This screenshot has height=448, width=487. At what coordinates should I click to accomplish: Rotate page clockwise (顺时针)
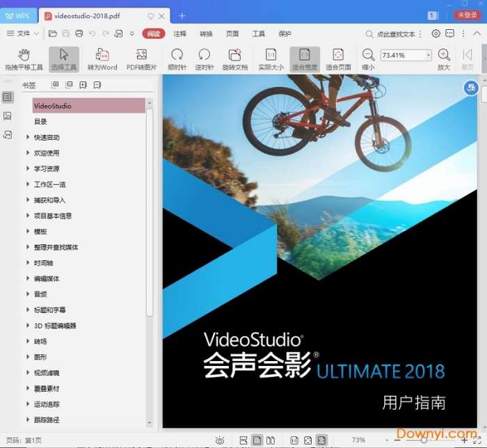click(177, 59)
